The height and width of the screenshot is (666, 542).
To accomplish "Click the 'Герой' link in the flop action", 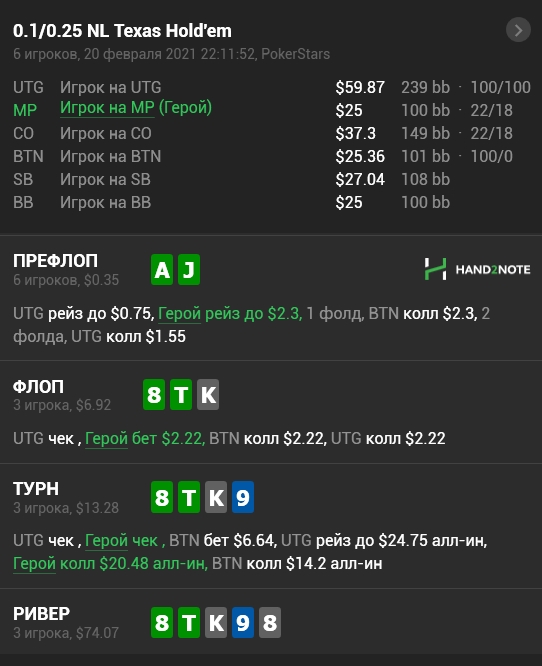I will coord(106,438).
